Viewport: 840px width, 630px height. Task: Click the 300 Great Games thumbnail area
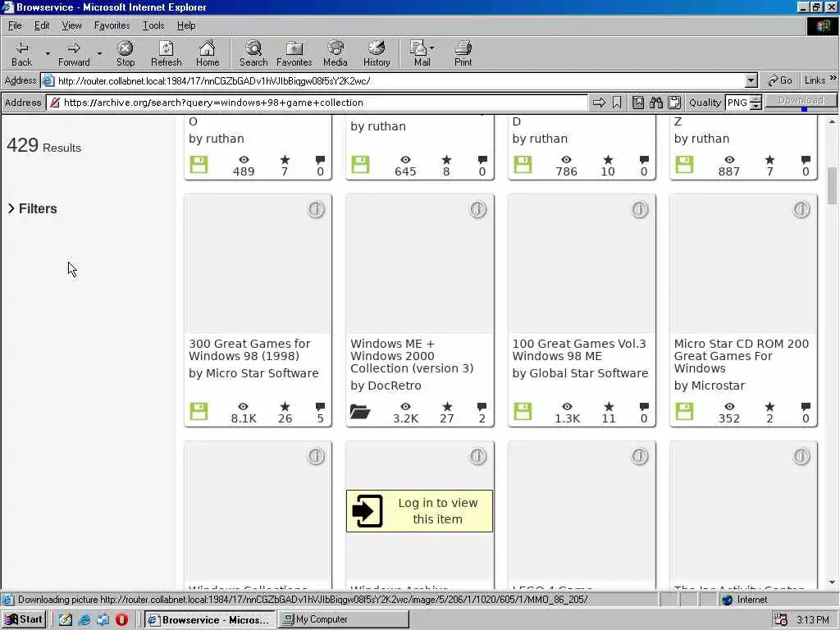pyautogui.click(x=258, y=264)
